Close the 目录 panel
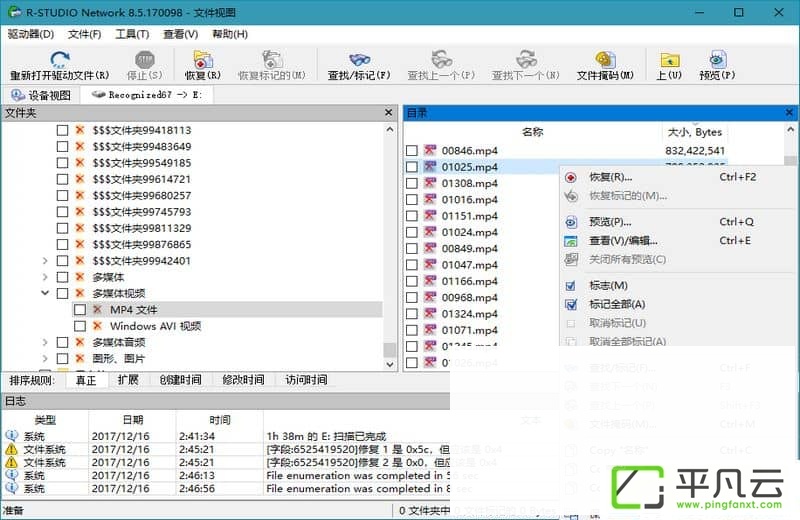 click(x=789, y=112)
